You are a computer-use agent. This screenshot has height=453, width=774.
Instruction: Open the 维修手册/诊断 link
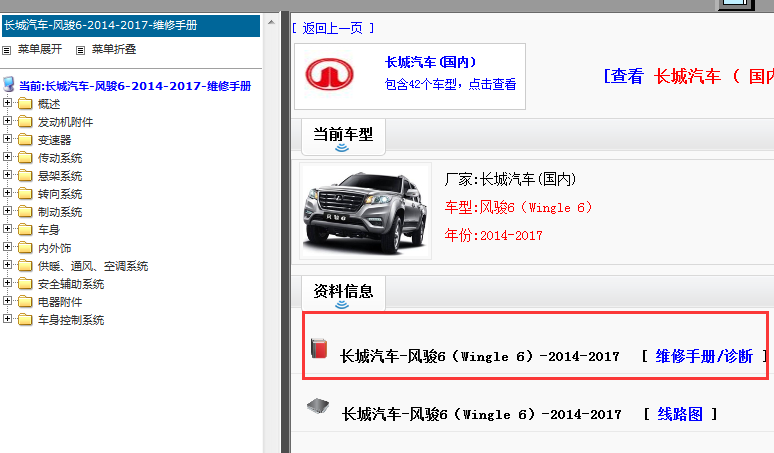click(704, 356)
